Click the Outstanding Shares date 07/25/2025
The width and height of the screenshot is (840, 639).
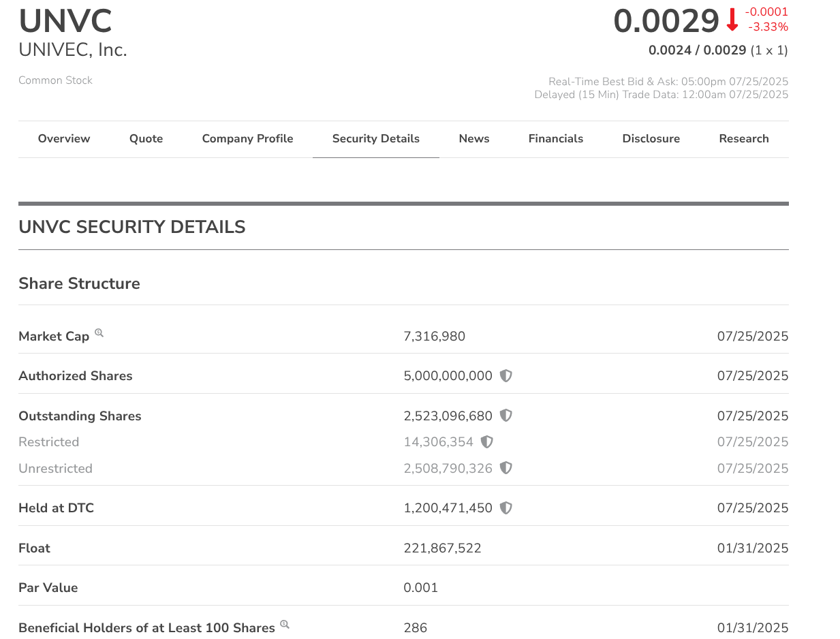point(753,416)
